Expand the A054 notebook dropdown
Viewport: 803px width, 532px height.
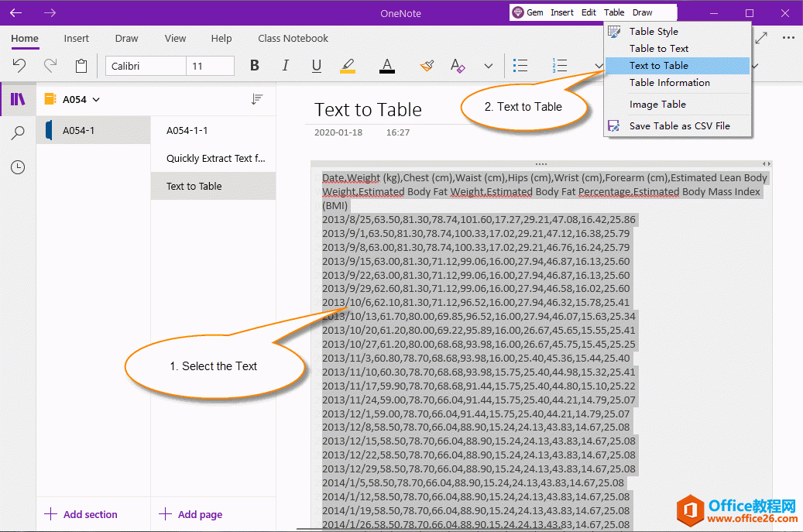click(x=96, y=99)
